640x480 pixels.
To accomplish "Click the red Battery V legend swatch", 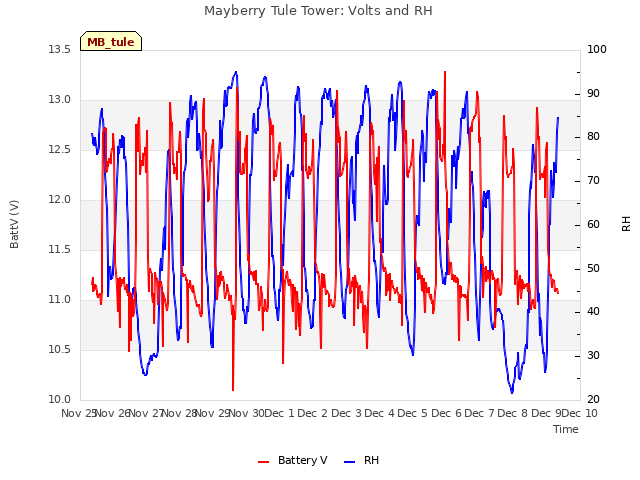I will (x=264, y=461).
